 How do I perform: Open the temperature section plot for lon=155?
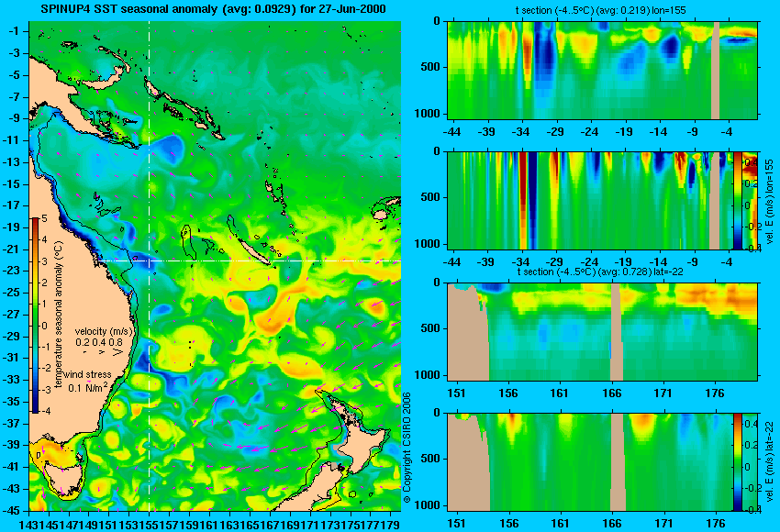pyautogui.click(x=602, y=70)
